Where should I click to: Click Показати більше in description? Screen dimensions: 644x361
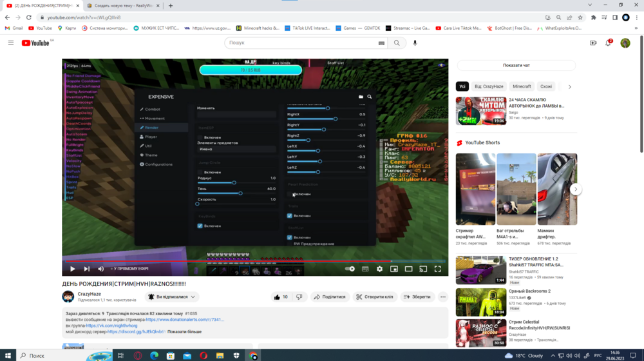[184, 332]
